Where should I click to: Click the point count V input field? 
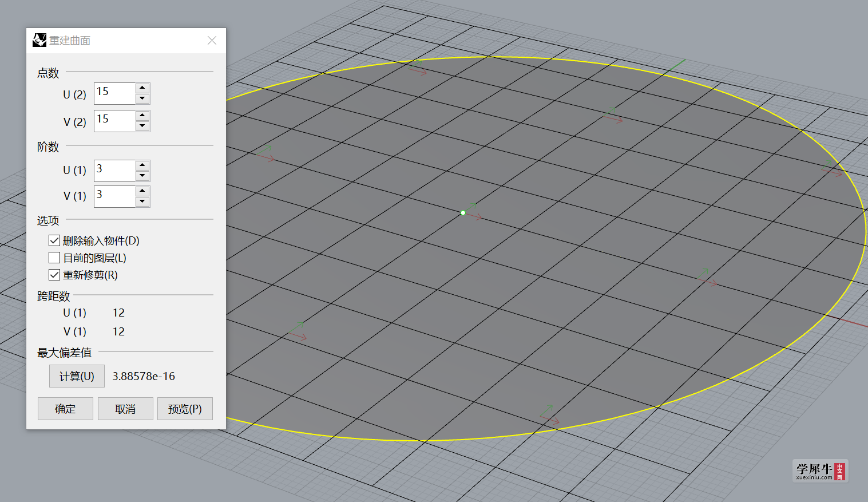[x=115, y=121]
